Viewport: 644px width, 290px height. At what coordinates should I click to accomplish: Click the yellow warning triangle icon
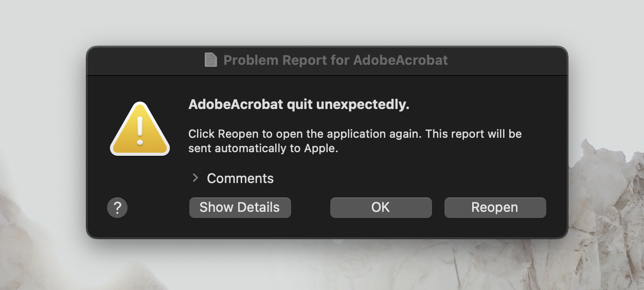(139, 130)
